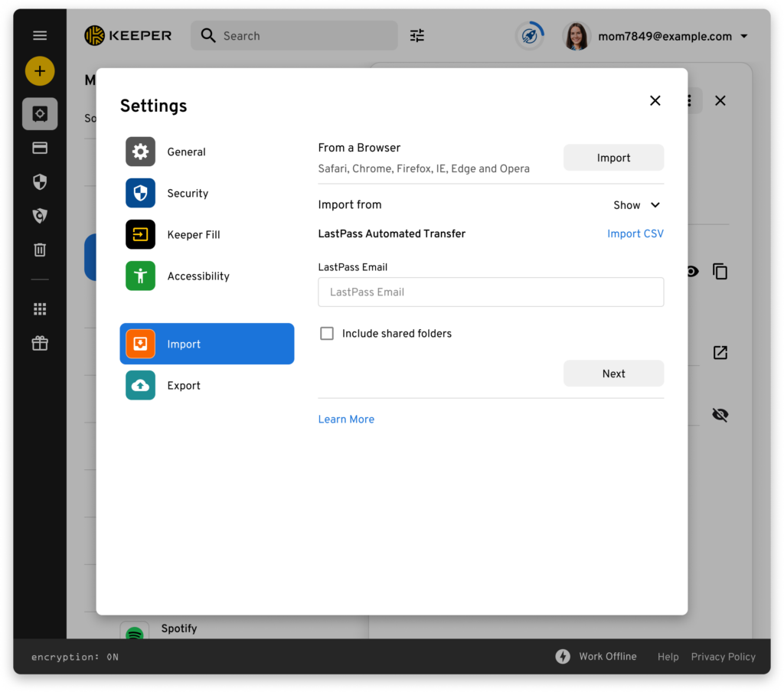The height and width of the screenshot is (692, 784).
Task: Expand the hamburger menu in the sidebar
Action: [x=40, y=35]
